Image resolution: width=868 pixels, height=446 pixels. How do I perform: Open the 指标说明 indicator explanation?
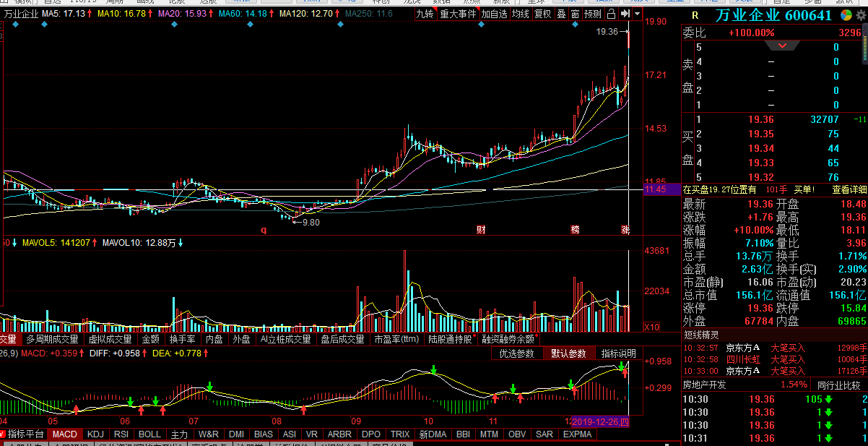[x=619, y=353]
